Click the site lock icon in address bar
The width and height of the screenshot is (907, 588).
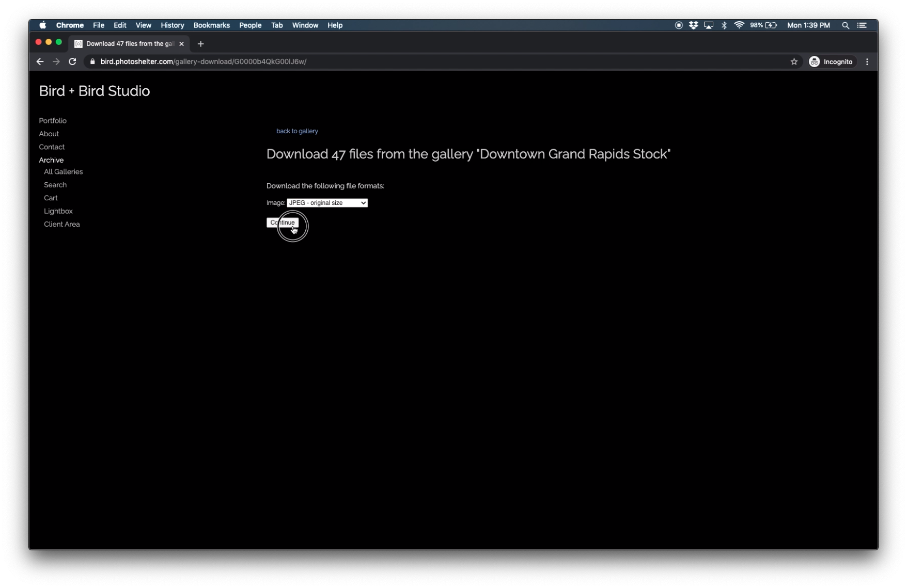pyautogui.click(x=92, y=61)
